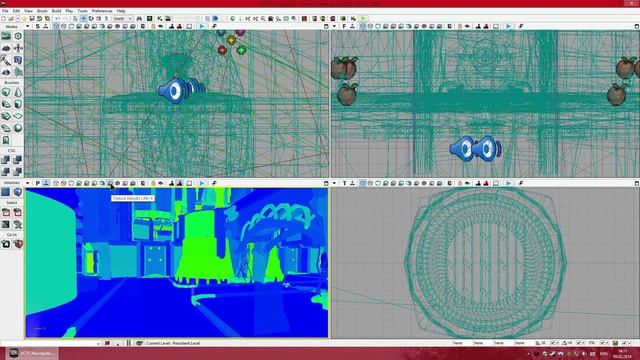Image resolution: width=640 pixels, height=360 pixels.
Task: Play level in the Perspective viewport
Action: coord(202,183)
